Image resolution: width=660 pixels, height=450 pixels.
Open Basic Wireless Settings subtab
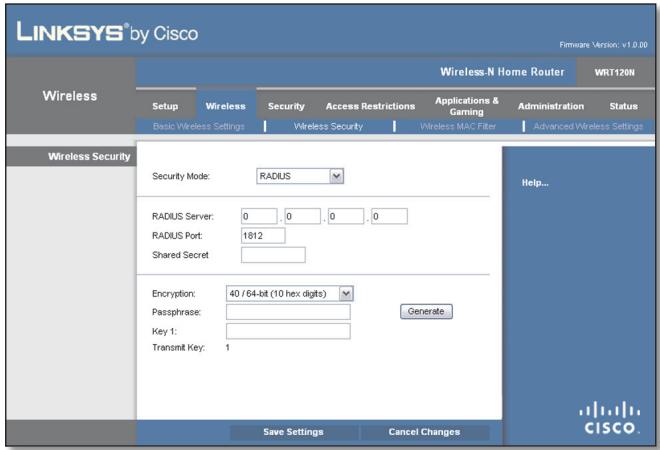(x=199, y=126)
